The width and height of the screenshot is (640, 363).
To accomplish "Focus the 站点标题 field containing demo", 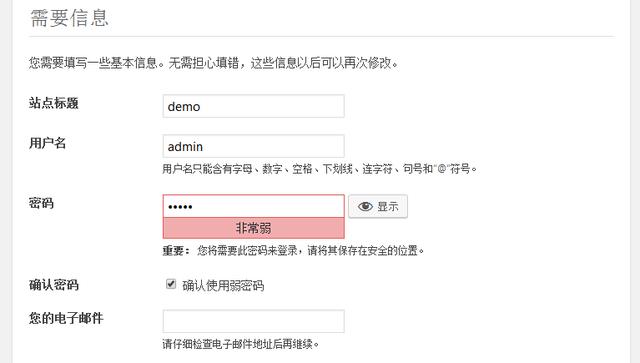I will click(x=253, y=106).
